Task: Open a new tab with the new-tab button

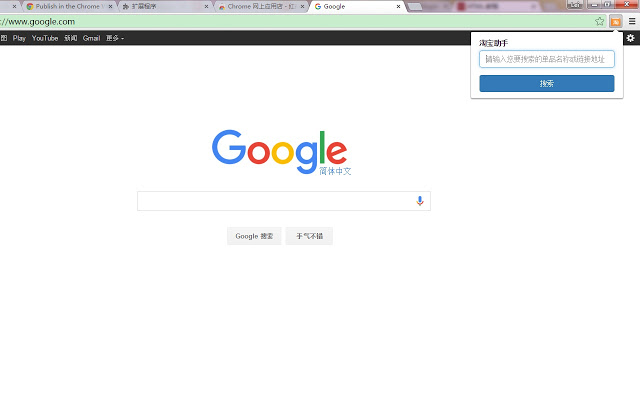Action: tap(415, 7)
